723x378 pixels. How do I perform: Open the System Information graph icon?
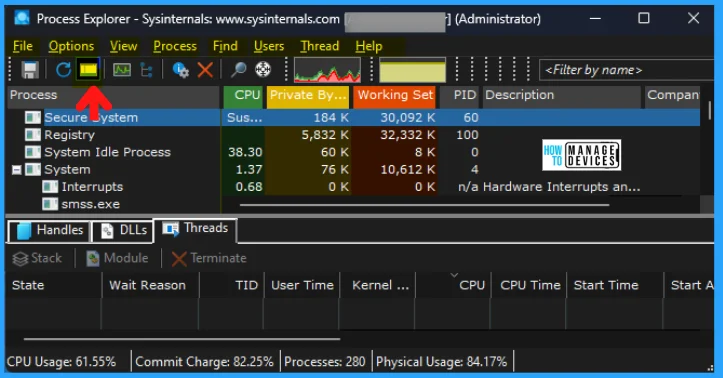coord(122,70)
